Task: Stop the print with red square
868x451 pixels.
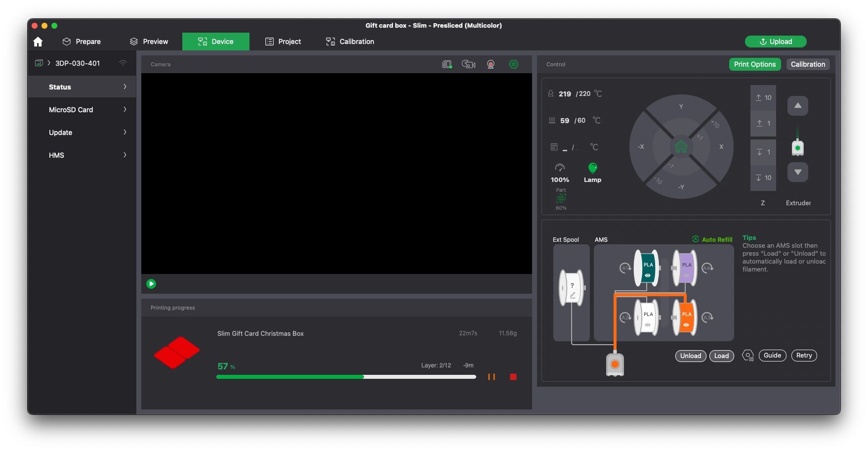Action: click(513, 377)
